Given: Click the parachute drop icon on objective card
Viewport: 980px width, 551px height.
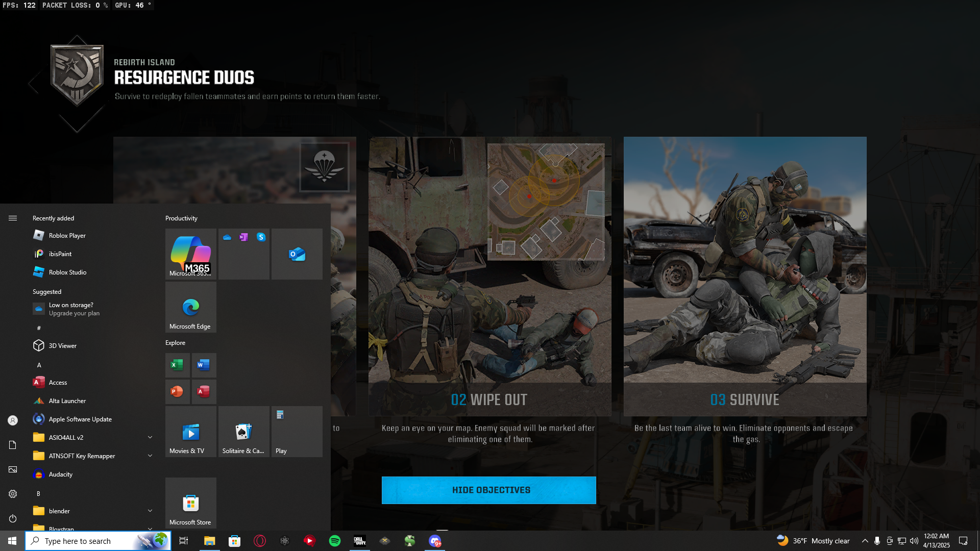Looking at the screenshot, I should click(325, 167).
